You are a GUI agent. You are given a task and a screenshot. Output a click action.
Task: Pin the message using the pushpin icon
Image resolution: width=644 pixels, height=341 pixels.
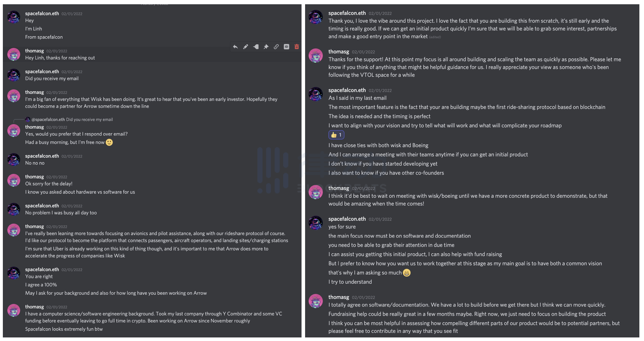266,47
